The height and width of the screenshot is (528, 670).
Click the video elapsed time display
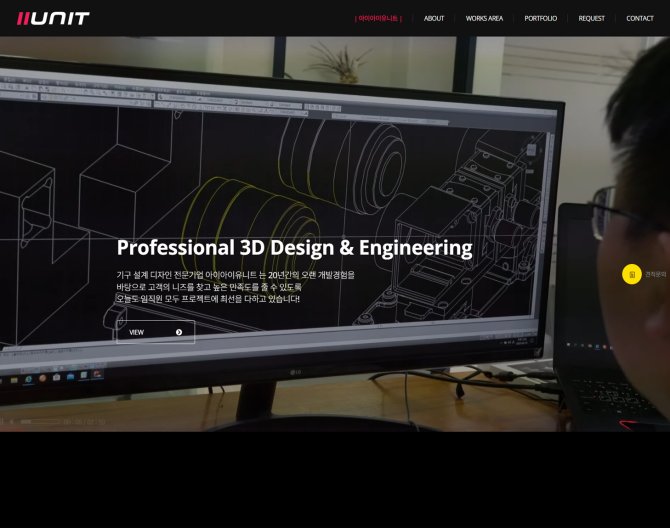[84, 422]
